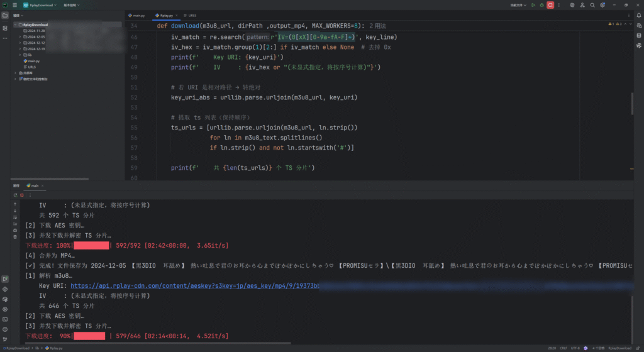Rerun main in Run panel

point(15,195)
